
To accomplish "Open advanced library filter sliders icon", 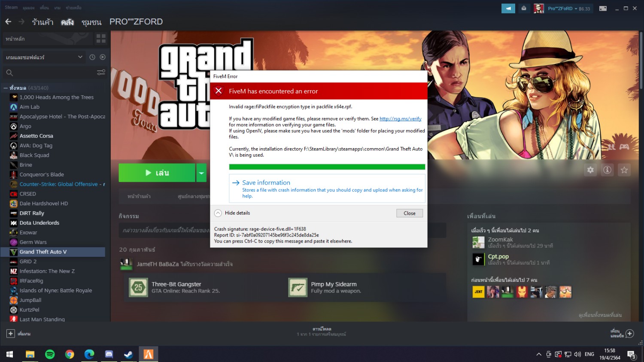I will (101, 73).
